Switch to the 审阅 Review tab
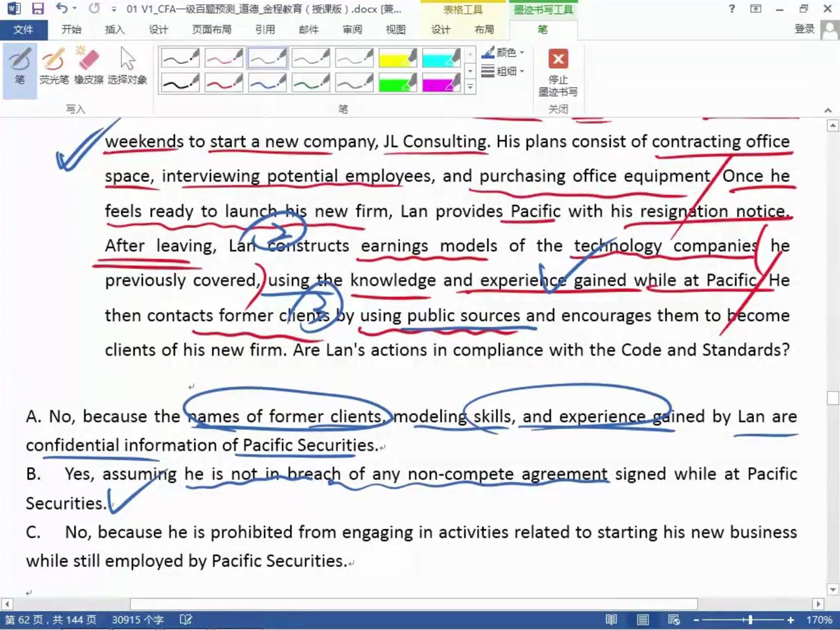840x630 pixels. coord(352,30)
